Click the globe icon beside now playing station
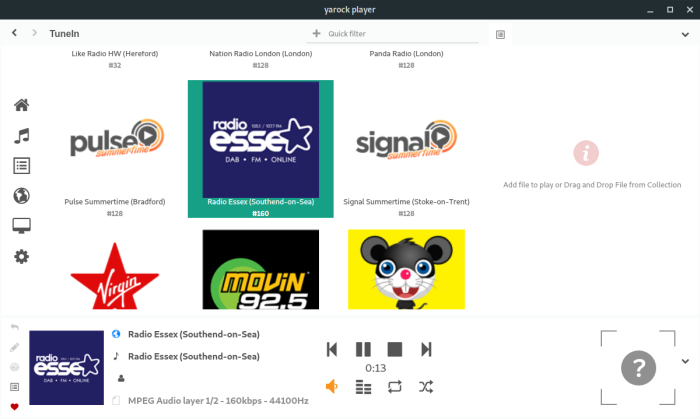 (116, 334)
